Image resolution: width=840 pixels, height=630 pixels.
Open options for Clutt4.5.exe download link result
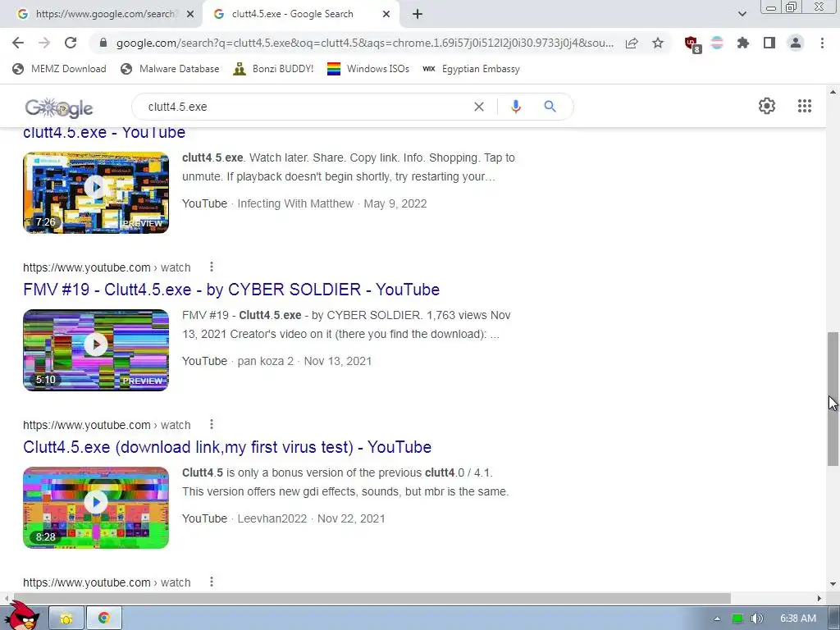[x=212, y=424]
